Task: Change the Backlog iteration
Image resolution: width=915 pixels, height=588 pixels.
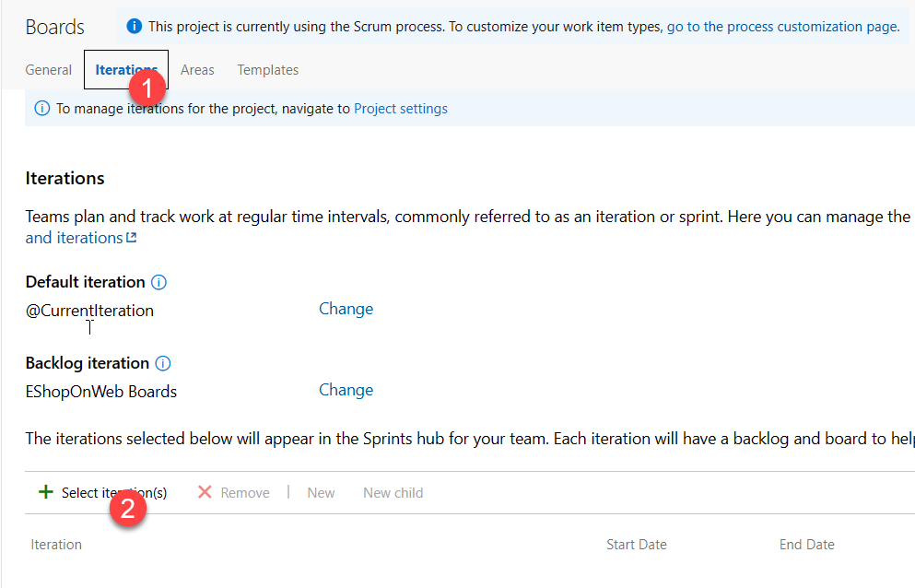Action: click(x=346, y=390)
